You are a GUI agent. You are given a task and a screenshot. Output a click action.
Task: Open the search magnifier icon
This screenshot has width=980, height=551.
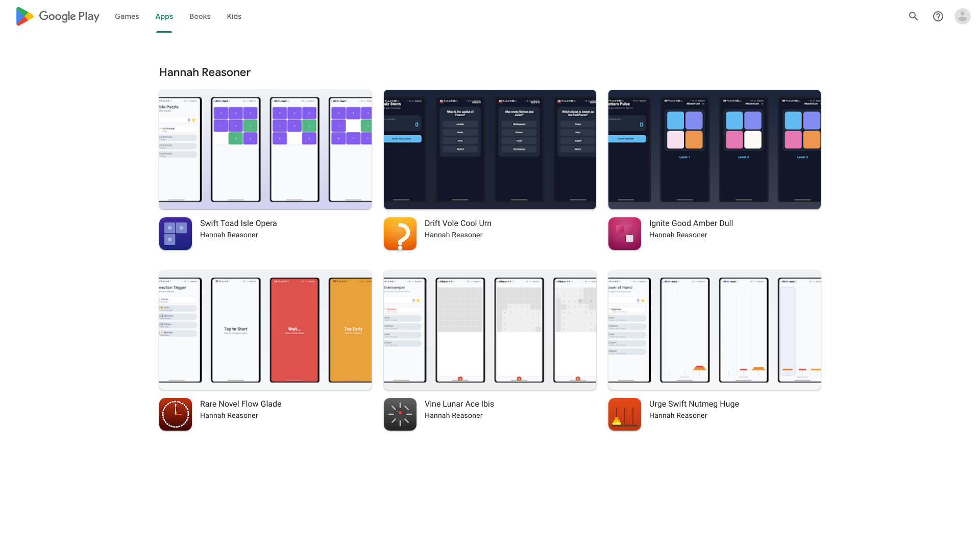tap(913, 16)
